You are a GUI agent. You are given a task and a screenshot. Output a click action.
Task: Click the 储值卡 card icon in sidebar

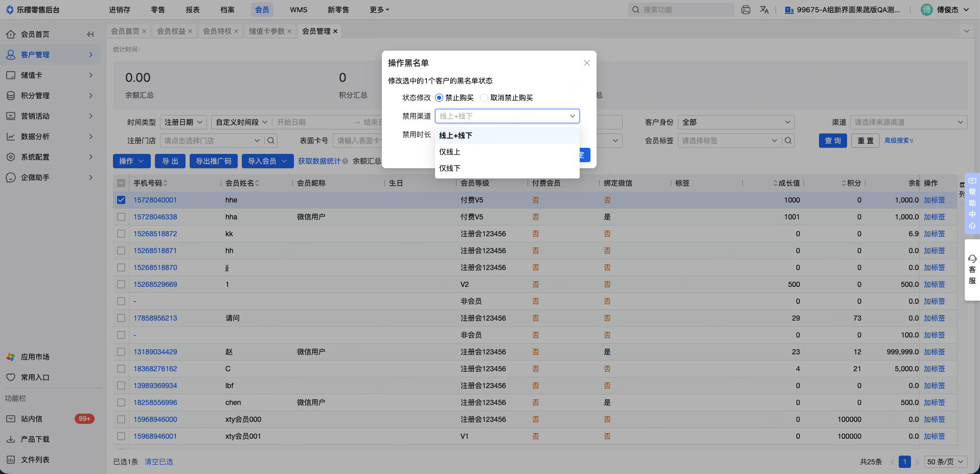point(11,75)
